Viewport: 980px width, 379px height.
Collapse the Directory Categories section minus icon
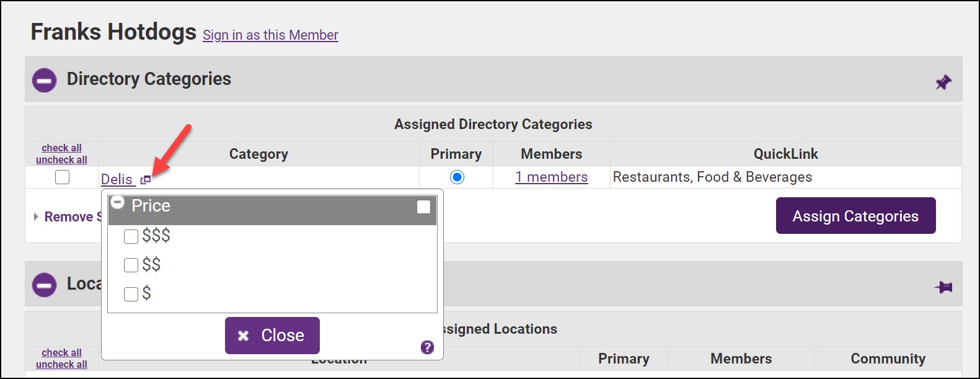44,80
